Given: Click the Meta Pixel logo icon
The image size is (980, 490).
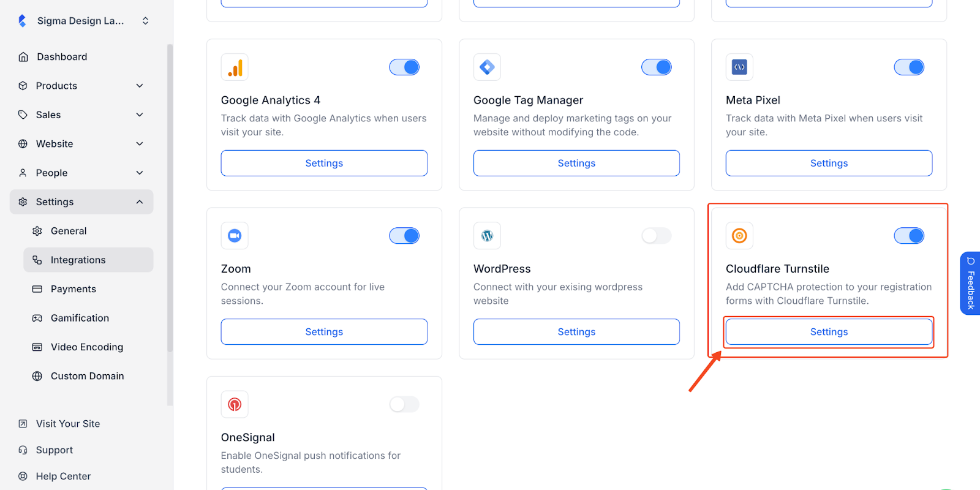Looking at the screenshot, I should click(739, 67).
